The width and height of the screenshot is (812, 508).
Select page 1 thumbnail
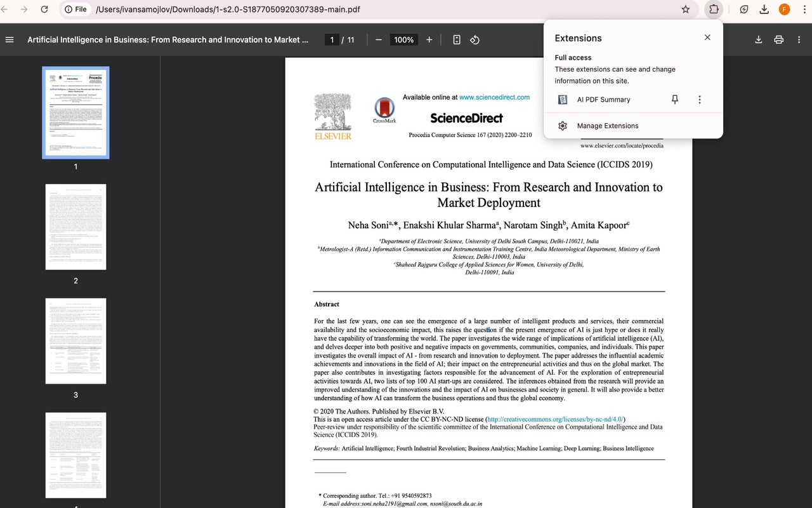coord(75,112)
